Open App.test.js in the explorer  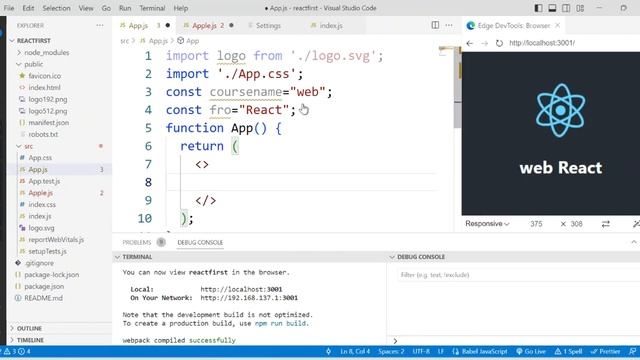pyautogui.click(x=44, y=181)
